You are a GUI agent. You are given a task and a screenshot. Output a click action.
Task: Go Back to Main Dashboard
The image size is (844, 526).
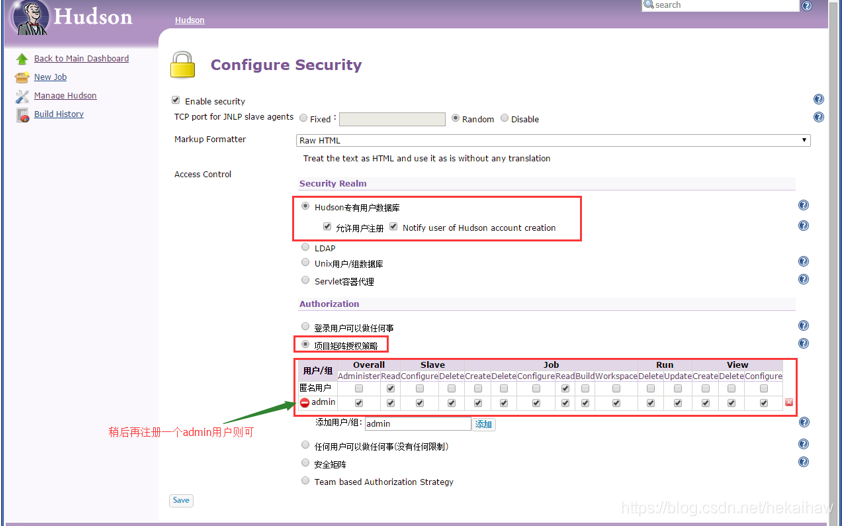[81, 59]
